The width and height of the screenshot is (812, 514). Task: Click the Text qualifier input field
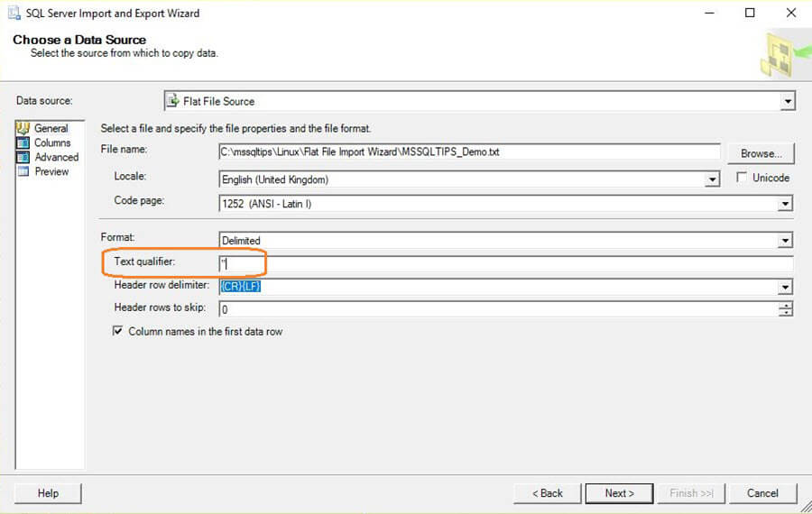click(505, 263)
